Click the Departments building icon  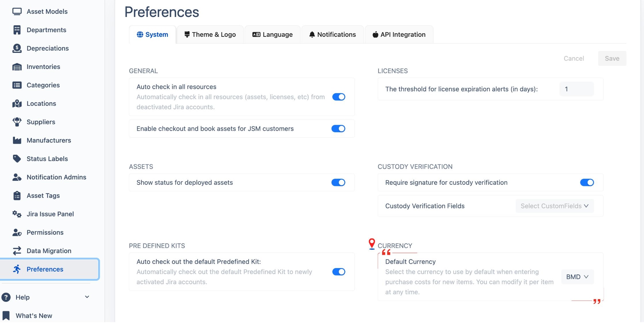point(17,30)
